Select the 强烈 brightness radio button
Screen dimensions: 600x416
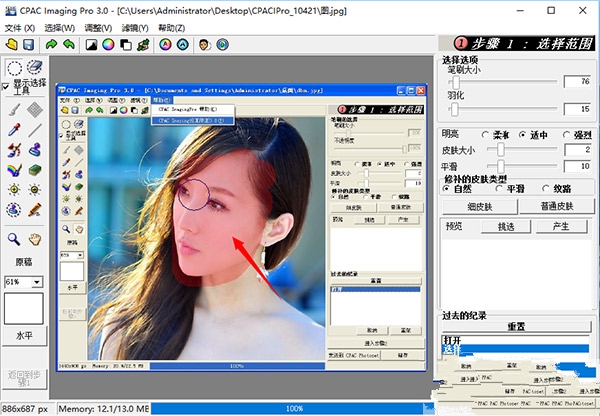566,135
